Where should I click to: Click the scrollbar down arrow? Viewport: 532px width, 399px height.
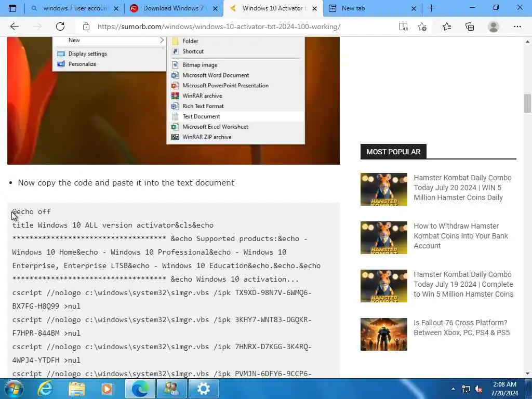[x=527, y=374]
